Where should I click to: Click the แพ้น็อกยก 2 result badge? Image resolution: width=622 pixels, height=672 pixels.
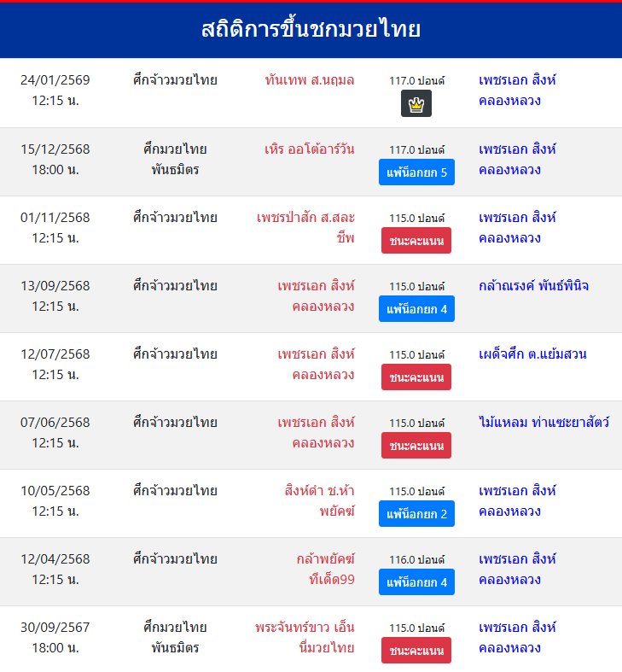point(416,514)
